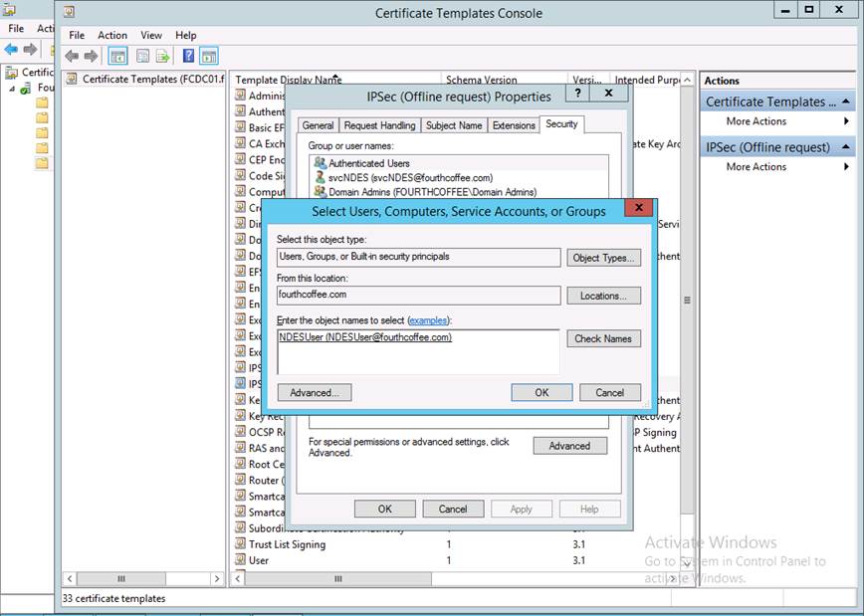Click the Properties toolbar icon

142,57
